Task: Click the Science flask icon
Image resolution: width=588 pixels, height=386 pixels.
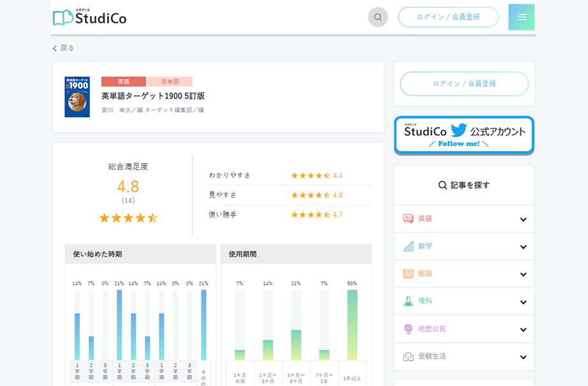Action: tap(408, 301)
